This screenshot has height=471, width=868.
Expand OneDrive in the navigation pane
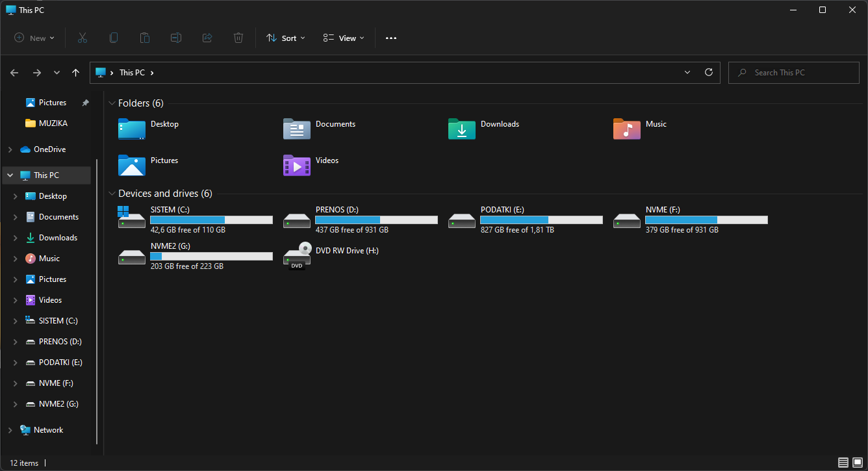coord(10,149)
